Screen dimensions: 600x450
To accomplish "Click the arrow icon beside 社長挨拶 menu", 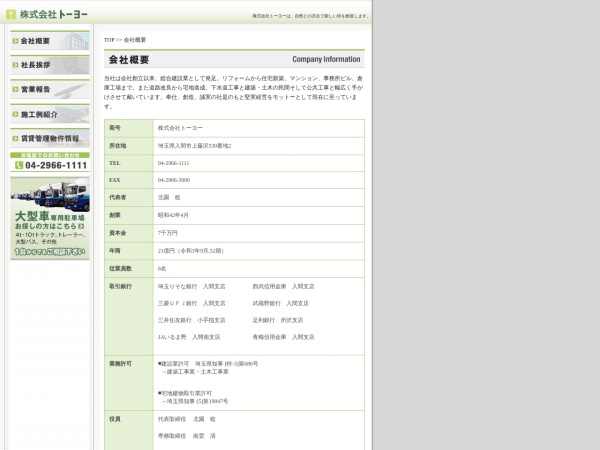I will pyautogui.click(x=15, y=65).
